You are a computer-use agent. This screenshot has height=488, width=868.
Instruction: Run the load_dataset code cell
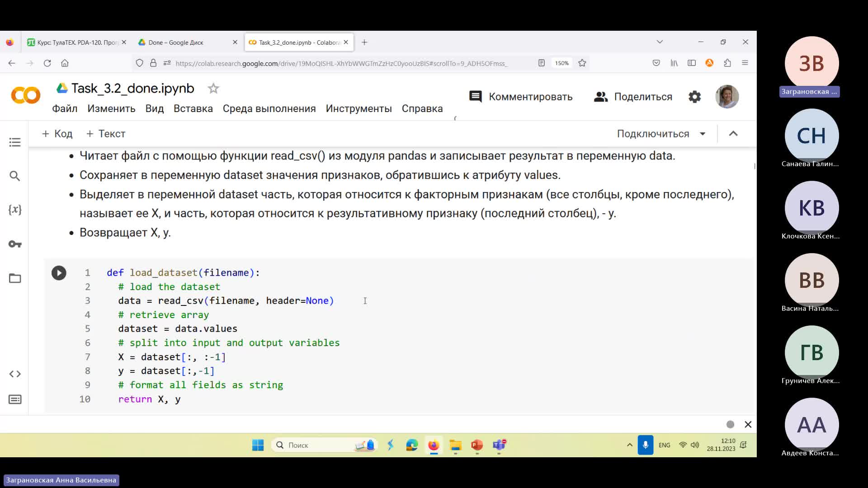tap(59, 273)
